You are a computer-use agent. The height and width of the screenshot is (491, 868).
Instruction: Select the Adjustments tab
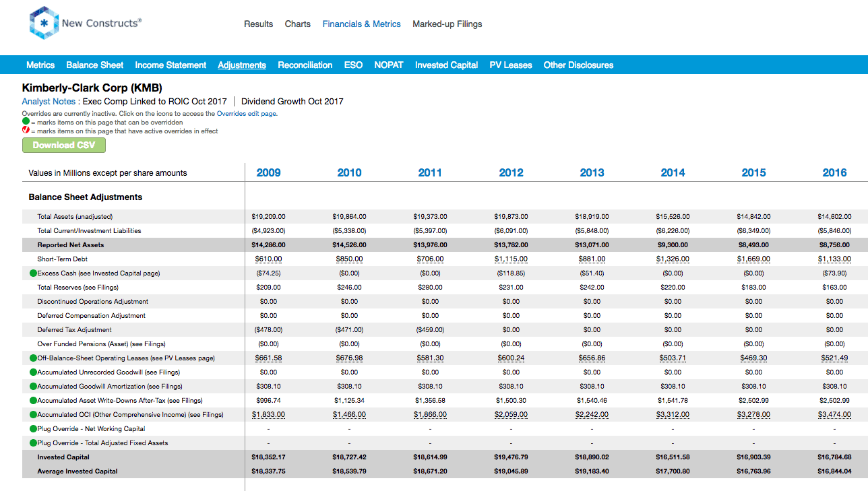[x=242, y=65]
